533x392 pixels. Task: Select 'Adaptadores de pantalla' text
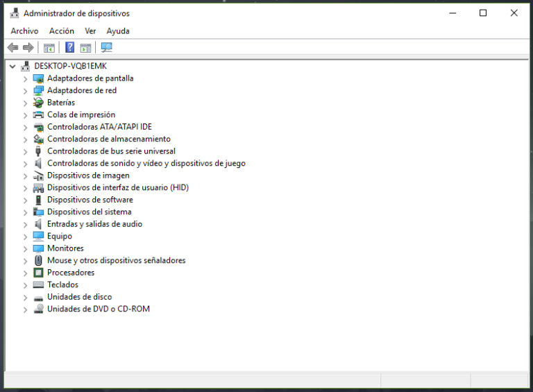pos(90,78)
